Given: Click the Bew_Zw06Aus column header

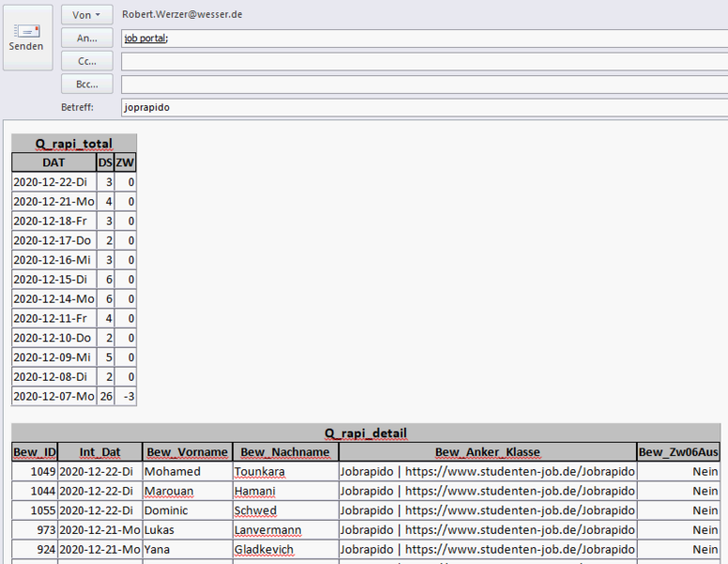Looking at the screenshot, I should (678, 452).
